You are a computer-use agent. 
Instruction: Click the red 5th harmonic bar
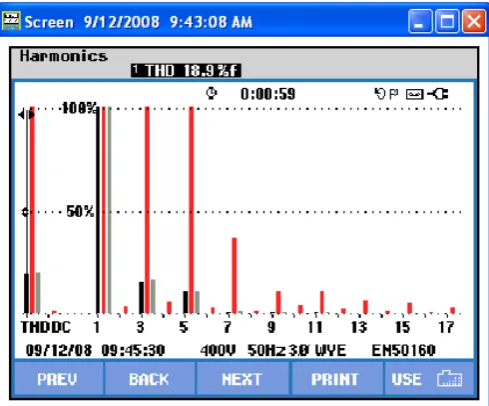point(191,210)
